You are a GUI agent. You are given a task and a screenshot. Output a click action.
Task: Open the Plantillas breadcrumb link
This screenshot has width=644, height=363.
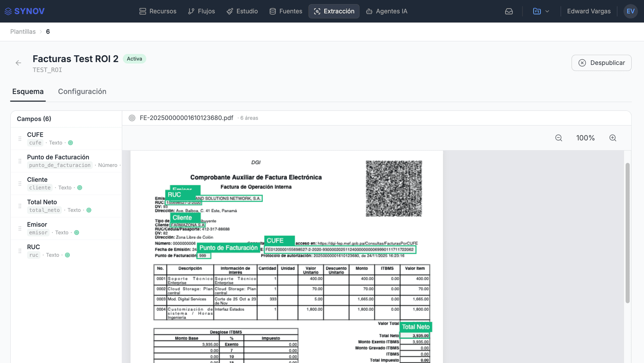coord(22,32)
